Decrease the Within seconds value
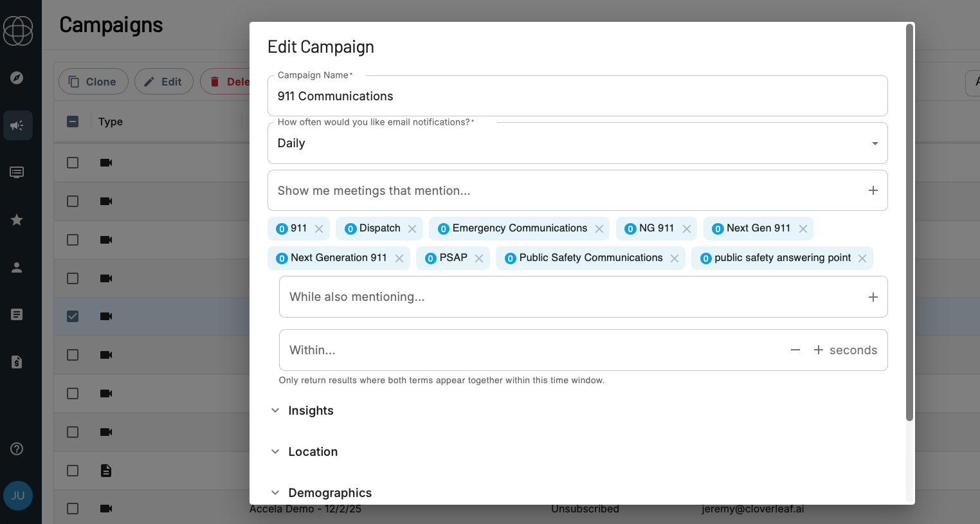Viewport: 980px width, 524px height. (x=795, y=350)
